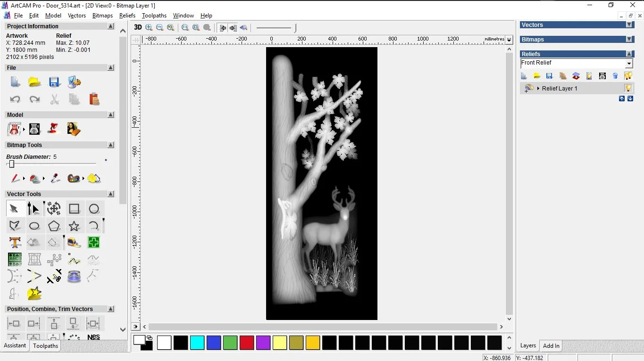Click the Save file icon
Viewport: 644px width, 361px height.
tap(54, 82)
